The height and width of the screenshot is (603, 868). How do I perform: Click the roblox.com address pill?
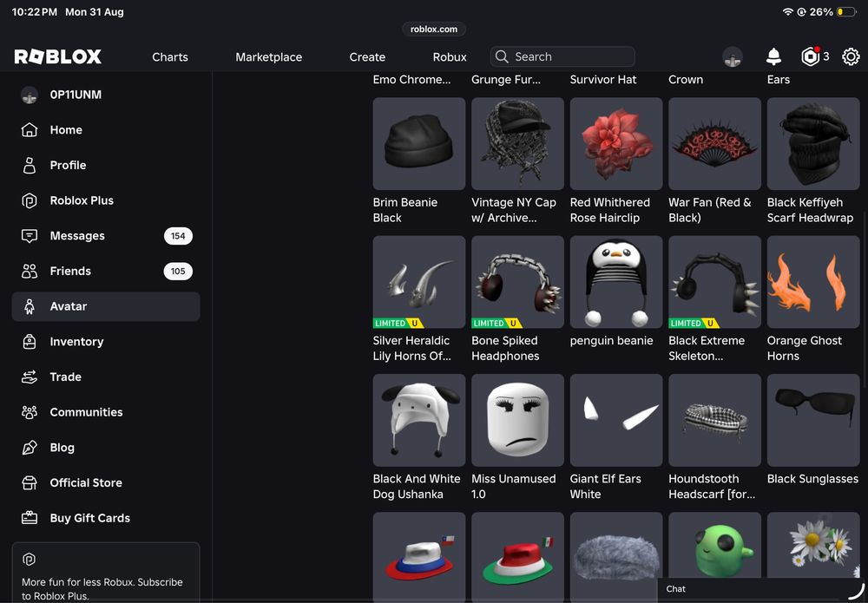[x=434, y=29]
